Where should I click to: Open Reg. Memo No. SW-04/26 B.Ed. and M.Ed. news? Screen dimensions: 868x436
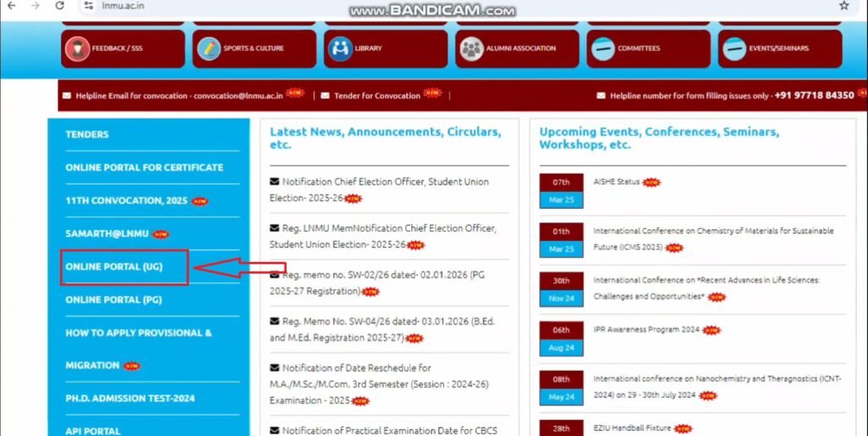382,329
